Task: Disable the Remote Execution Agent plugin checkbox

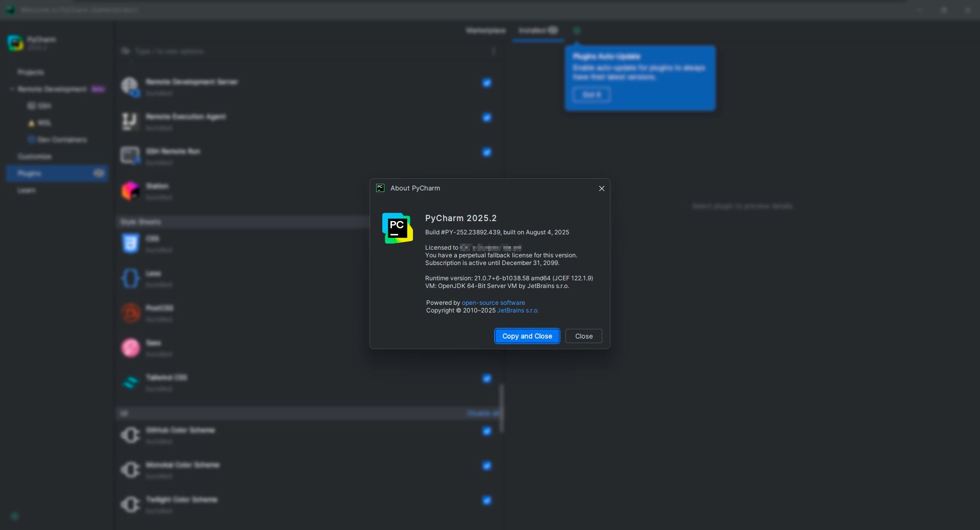Action: [487, 117]
